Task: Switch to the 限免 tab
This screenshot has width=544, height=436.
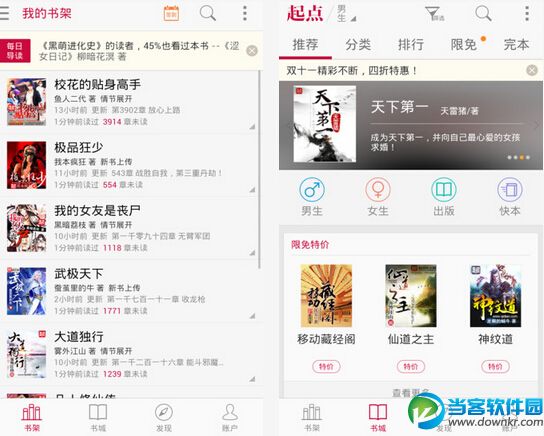Action: [464, 45]
